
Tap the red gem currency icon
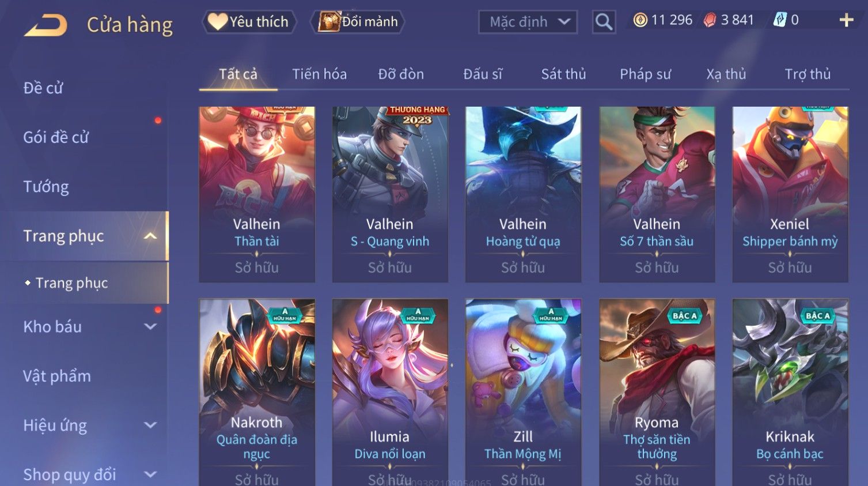coord(710,20)
